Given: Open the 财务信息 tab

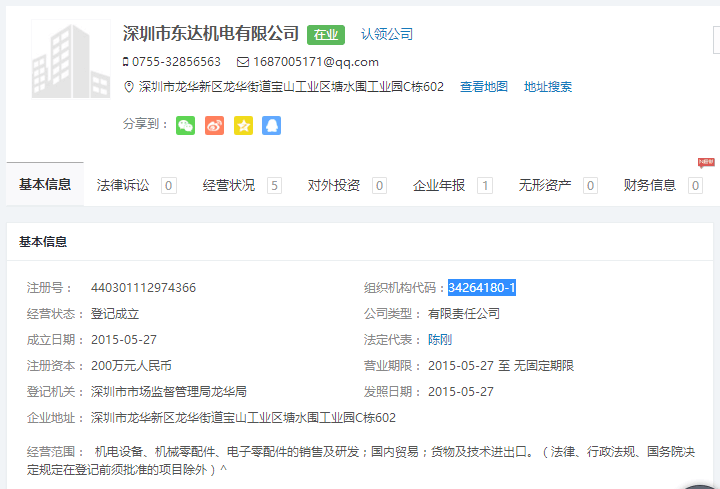Looking at the screenshot, I should pyautogui.click(x=650, y=185).
